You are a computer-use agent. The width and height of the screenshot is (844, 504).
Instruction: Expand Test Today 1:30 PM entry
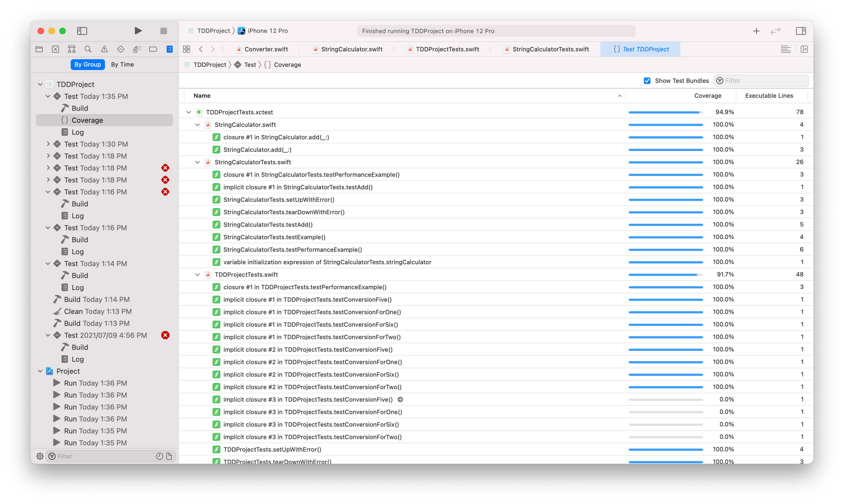(48, 144)
